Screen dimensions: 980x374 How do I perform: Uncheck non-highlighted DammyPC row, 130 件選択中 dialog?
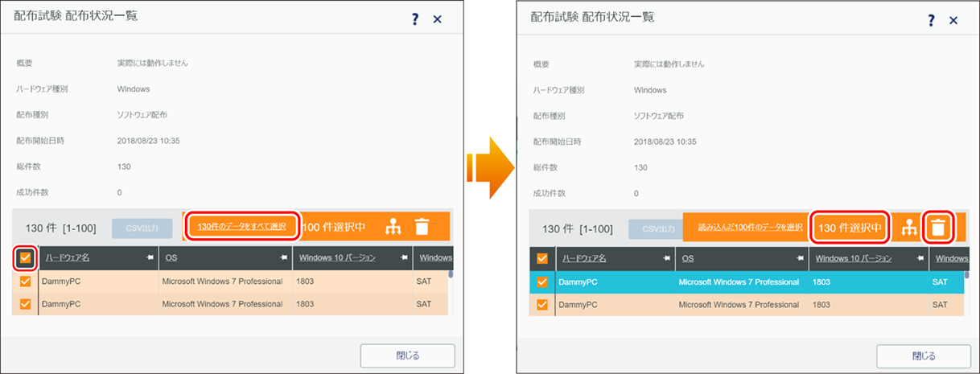(541, 304)
